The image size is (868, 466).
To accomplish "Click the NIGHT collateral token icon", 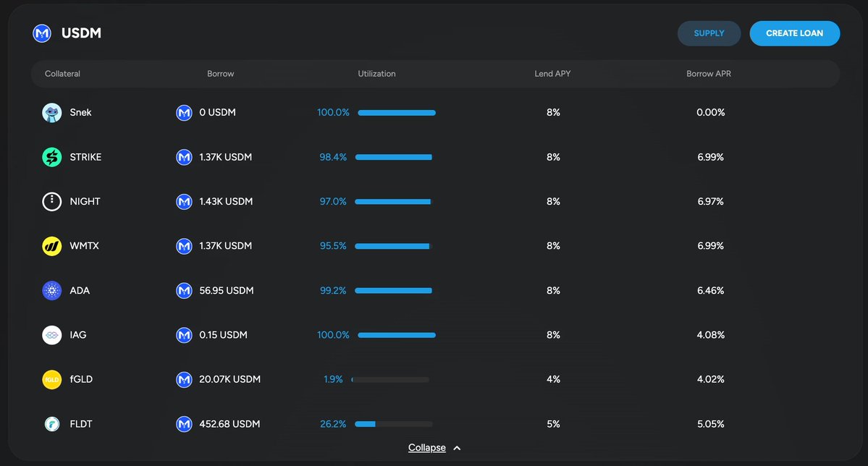I will click(x=52, y=201).
